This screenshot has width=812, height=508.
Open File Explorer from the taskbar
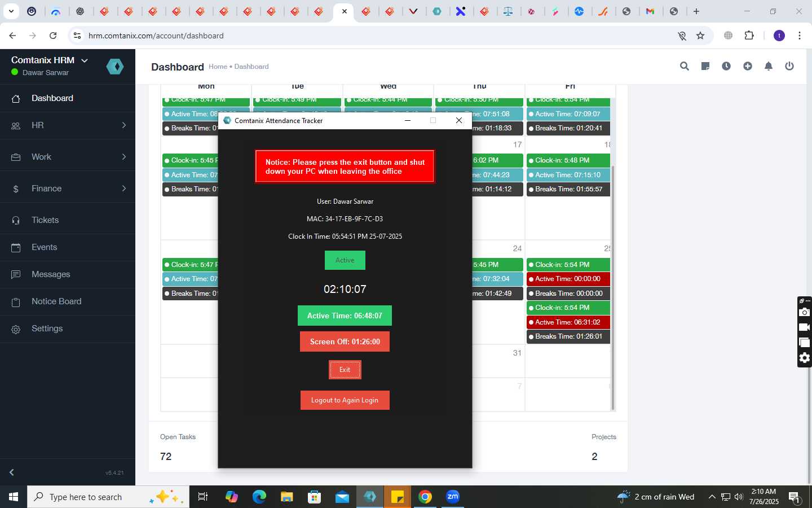coord(287,497)
